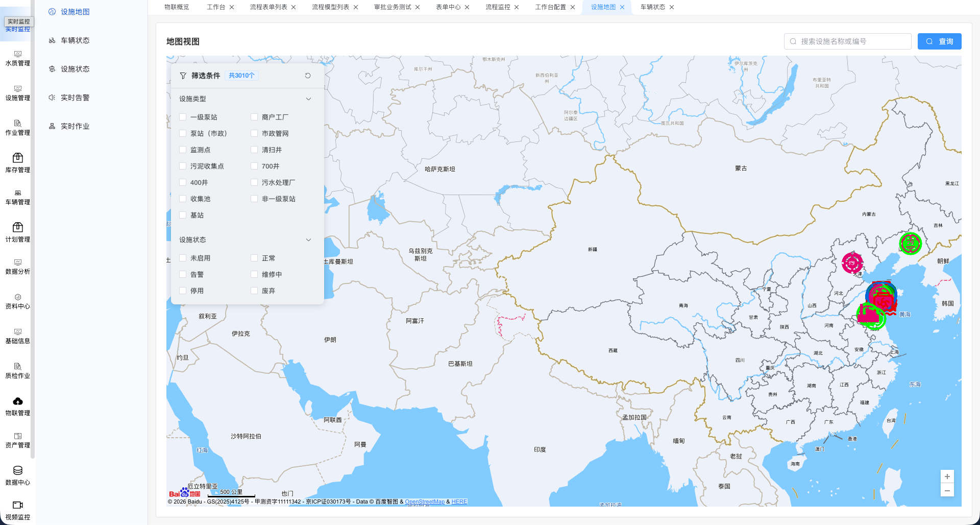
Task: Open the OpenStreetMap attribution link
Action: pyautogui.click(x=424, y=502)
